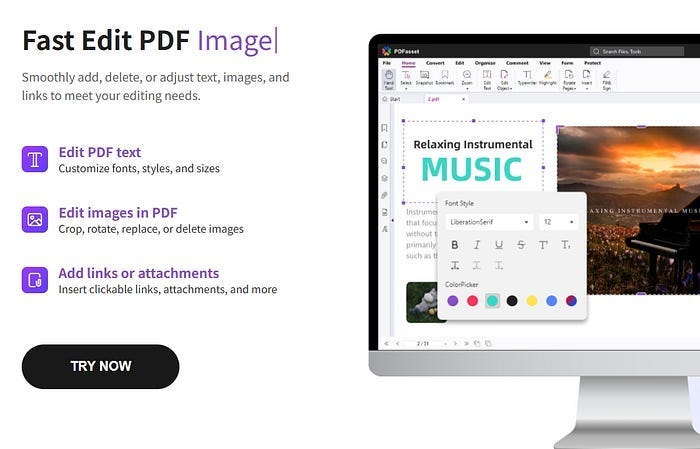700x449 pixels.
Task: Pick the blue color swatch
Action: point(551,301)
